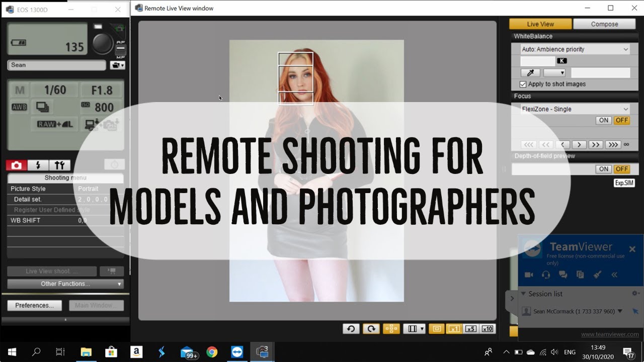
Task: Collapse TeamViewer panel with double chevron
Action: 614,275
